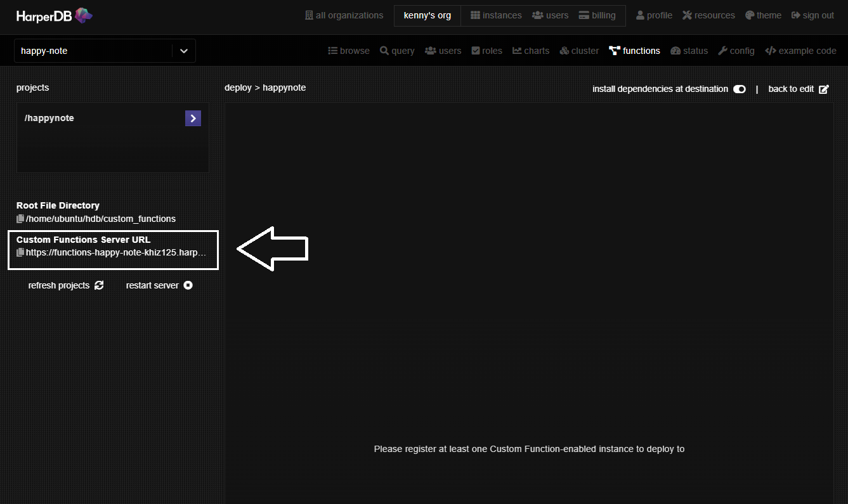Toggle install dependencies at destination
This screenshot has height=504, width=848.
pyautogui.click(x=740, y=89)
